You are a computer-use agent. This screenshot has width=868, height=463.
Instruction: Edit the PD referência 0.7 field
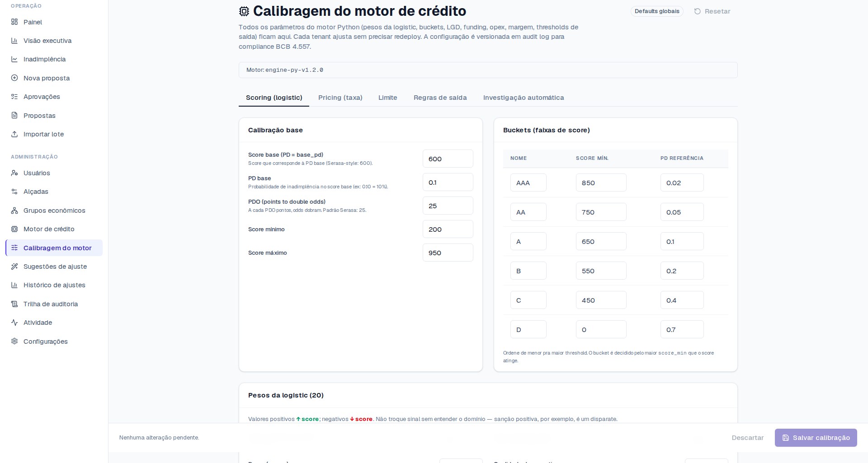coord(682,330)
